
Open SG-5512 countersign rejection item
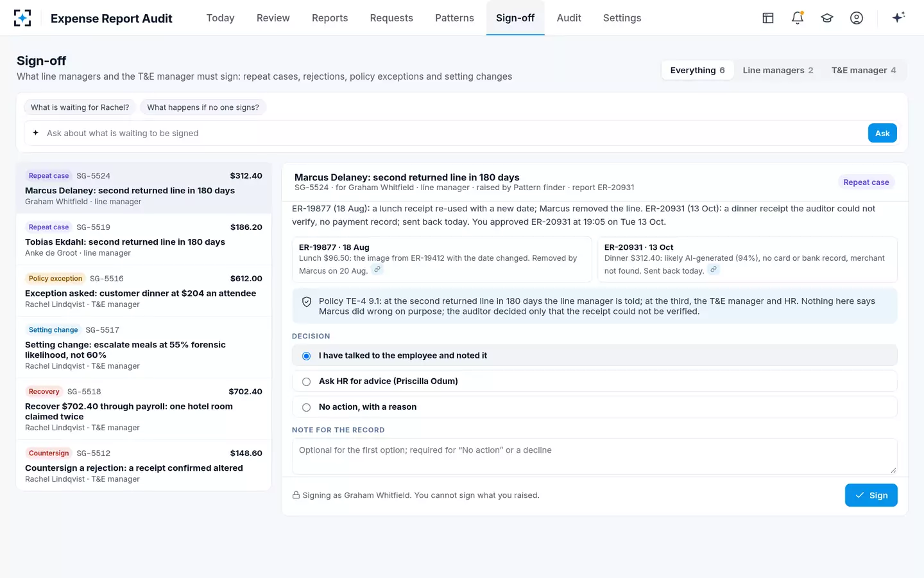point(144,466)
